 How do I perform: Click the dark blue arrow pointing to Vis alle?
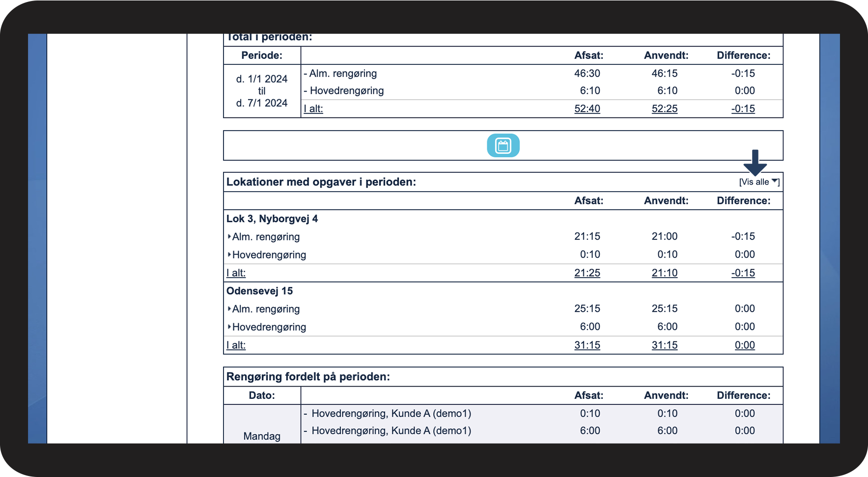click(x=755, y=163)
